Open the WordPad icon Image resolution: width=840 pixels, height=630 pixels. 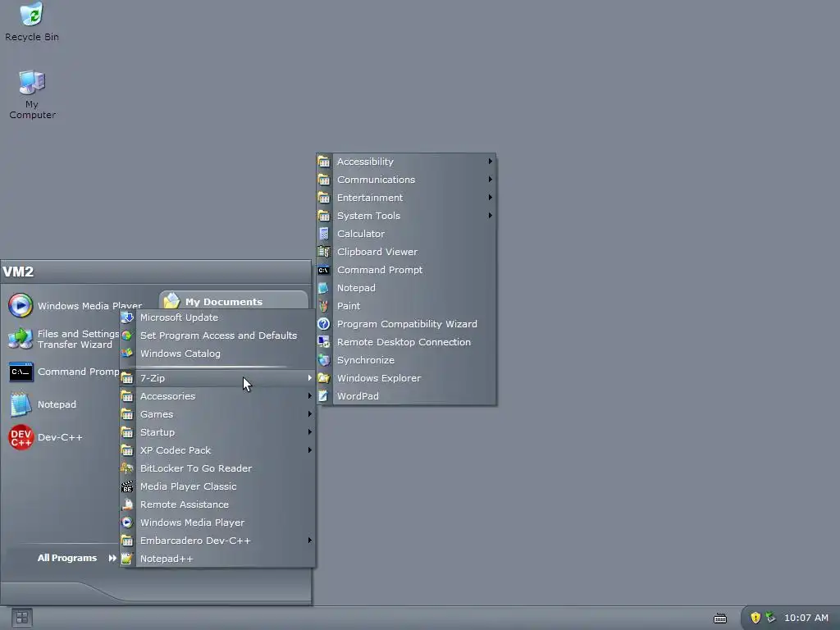coord(323,396)
